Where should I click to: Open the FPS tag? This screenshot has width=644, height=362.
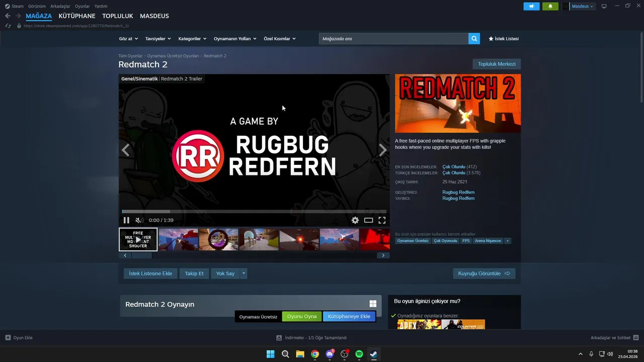pos(466,241)
